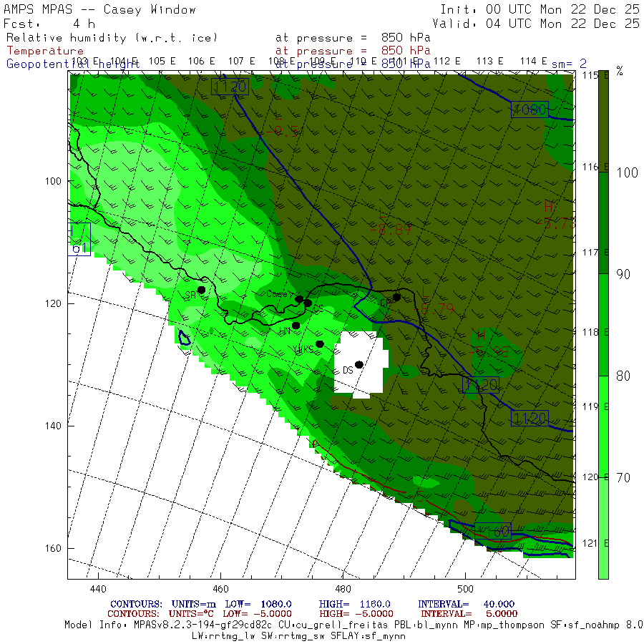The height and width of the screenshot is (644, 644).
Task: Click the '460' x-axis tick label
Action: pos(220,589)
